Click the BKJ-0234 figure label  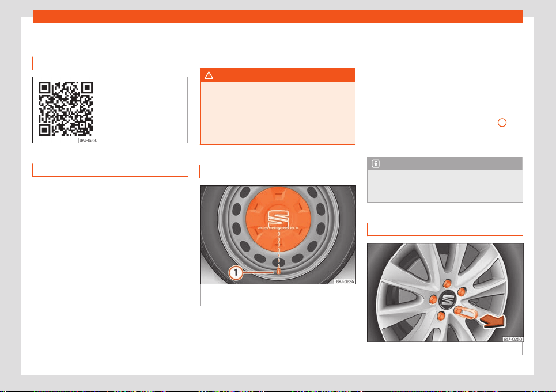(x=345, y=281)
